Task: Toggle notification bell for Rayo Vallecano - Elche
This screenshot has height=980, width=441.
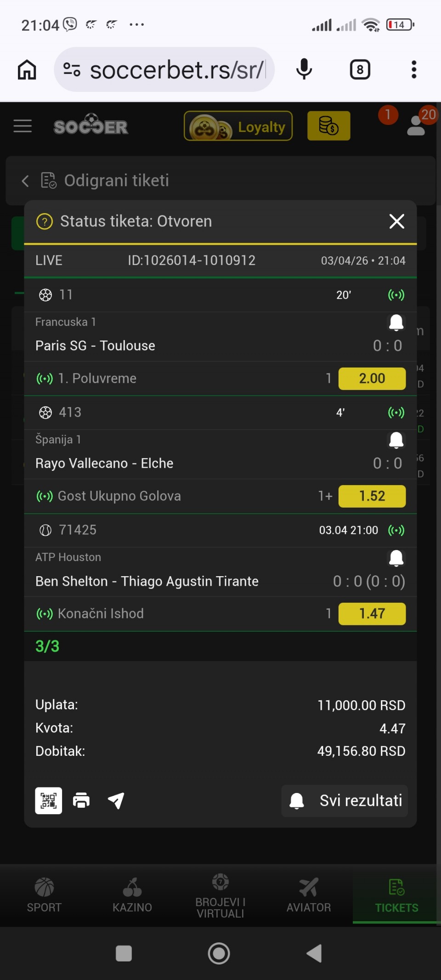Action: (x=396, y=440)
